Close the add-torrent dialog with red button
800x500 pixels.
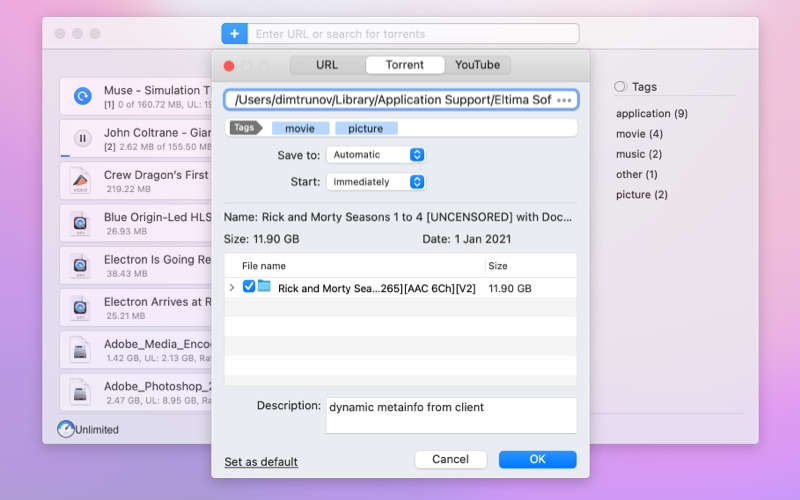[229, 66]
